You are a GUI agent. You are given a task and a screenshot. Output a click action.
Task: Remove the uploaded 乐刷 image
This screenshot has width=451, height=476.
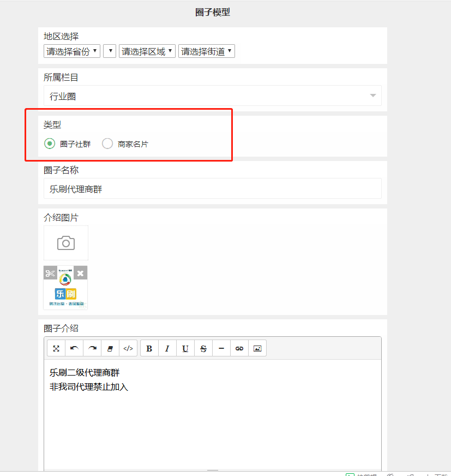pyautogui.click(x=80, y=273)
